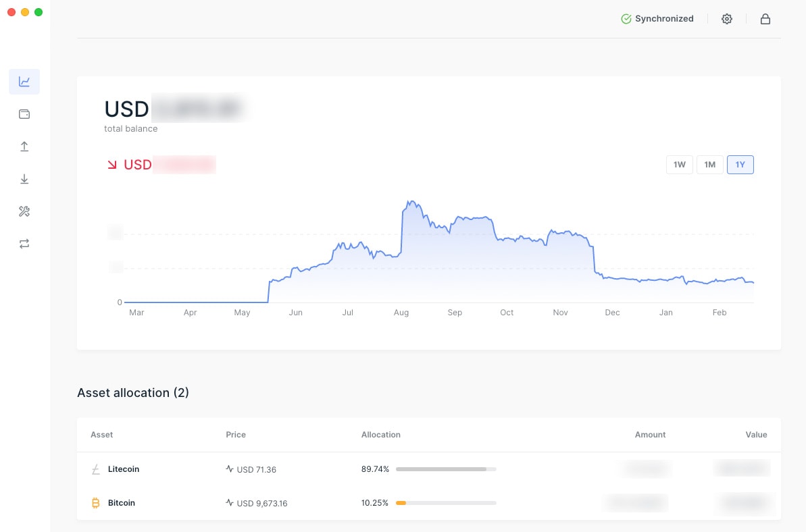This screenshot has width=806, height=532.
Task: Open the Bitcoin asset row
Action: coord(122,503)
